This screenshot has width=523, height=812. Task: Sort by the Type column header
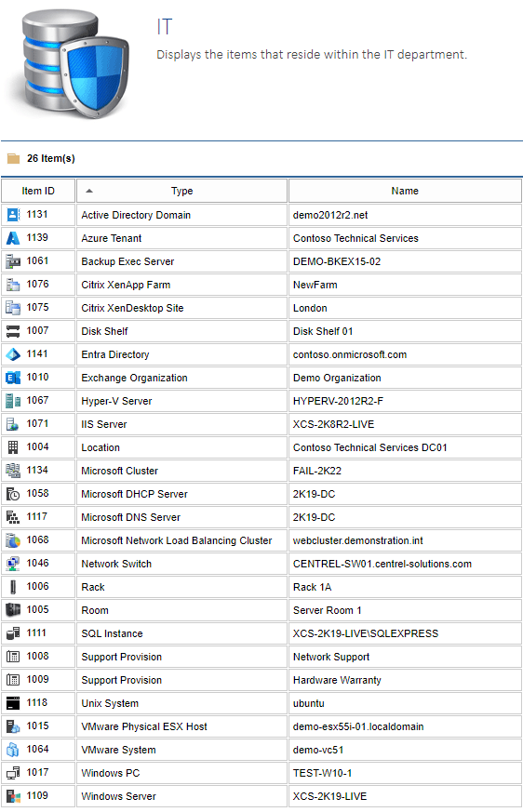point(182,191)
